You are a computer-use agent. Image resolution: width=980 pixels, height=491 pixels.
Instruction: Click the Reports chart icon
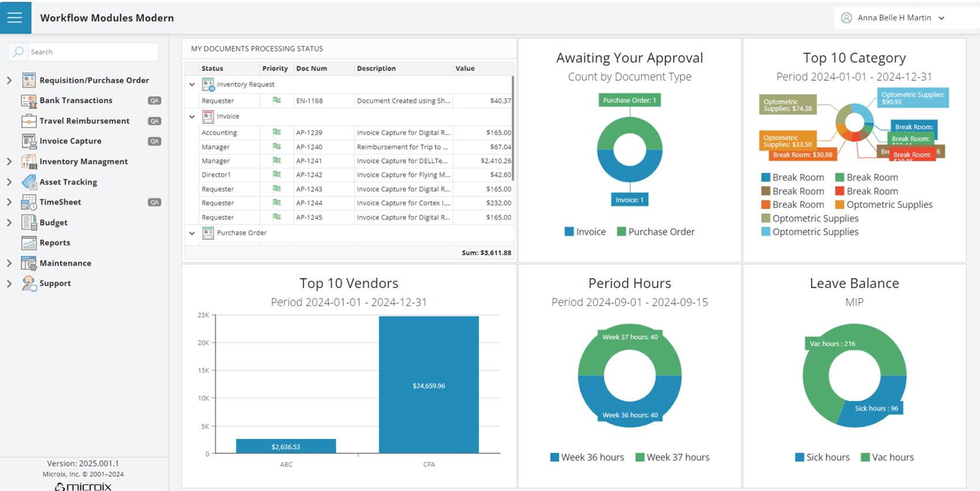pos(29,243)
